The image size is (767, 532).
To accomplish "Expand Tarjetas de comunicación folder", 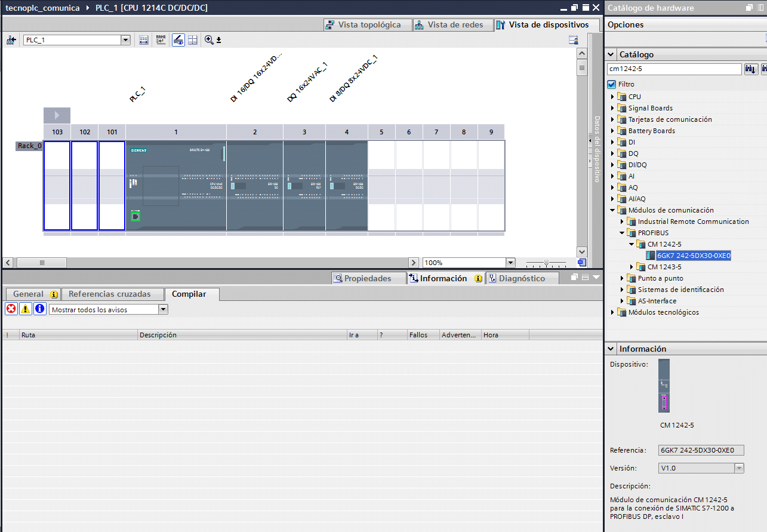I will [x=612, y=119].
